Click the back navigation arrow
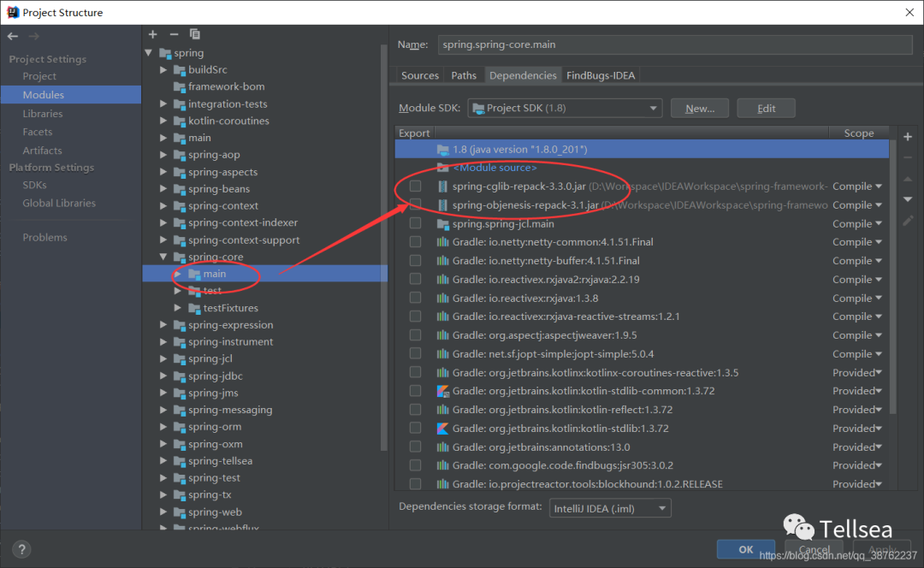The height and width of the screenshot is (568, 924). 12,37
